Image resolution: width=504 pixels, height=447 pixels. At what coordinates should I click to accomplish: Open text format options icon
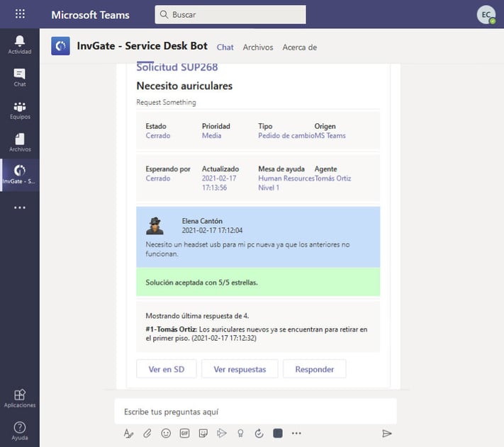point(128,434)
